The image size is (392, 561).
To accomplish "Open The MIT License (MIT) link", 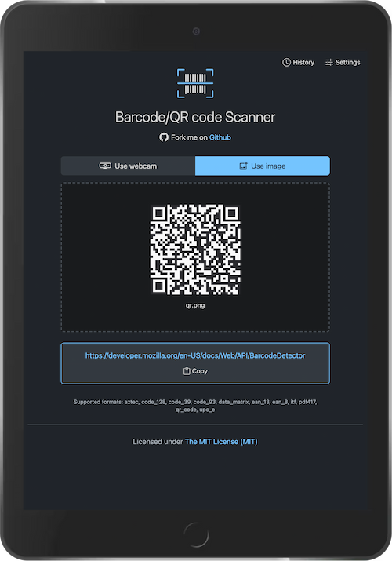I will (221, 442).
